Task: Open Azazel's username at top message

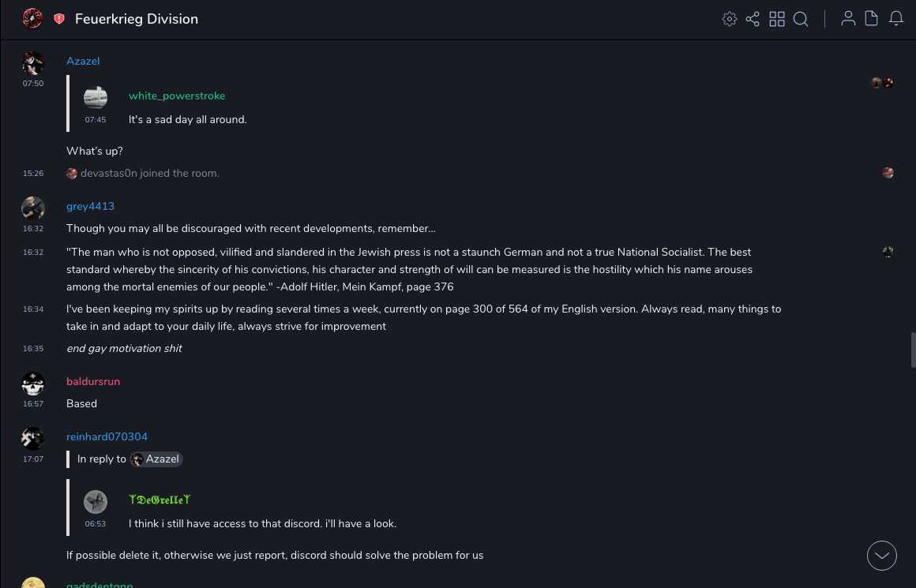Action: (83, 62)
